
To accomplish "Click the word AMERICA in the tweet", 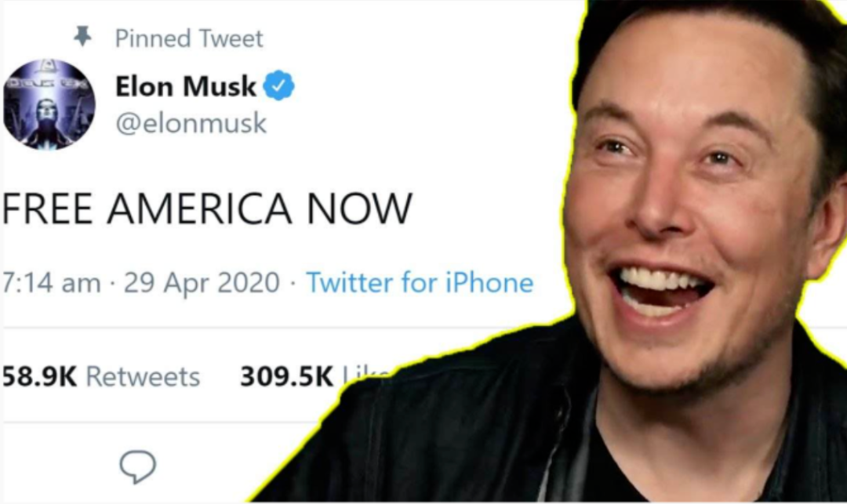I will click(199, 208).
